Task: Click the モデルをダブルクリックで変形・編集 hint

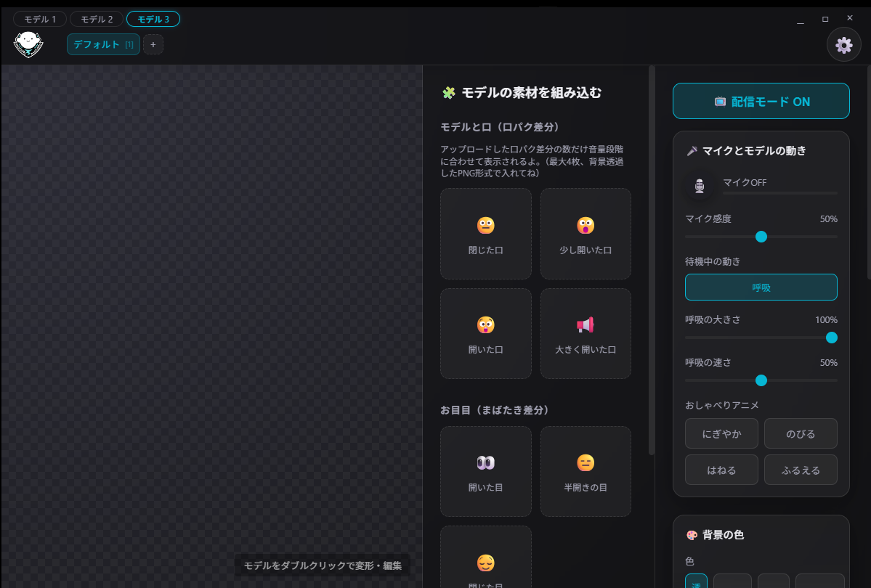Action: tap(323, 565)
